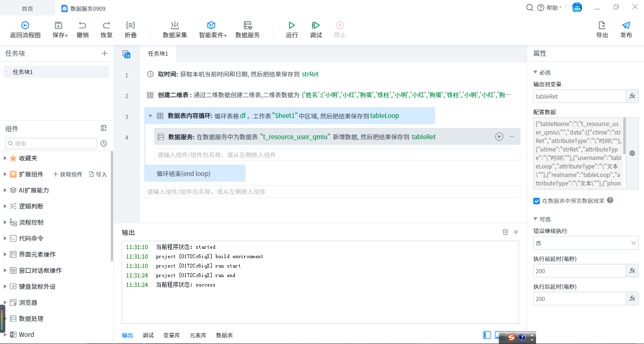Collapse the 数据表内容循环 loop block
This screenshot has height=344, width=644.
click(150, 116)
